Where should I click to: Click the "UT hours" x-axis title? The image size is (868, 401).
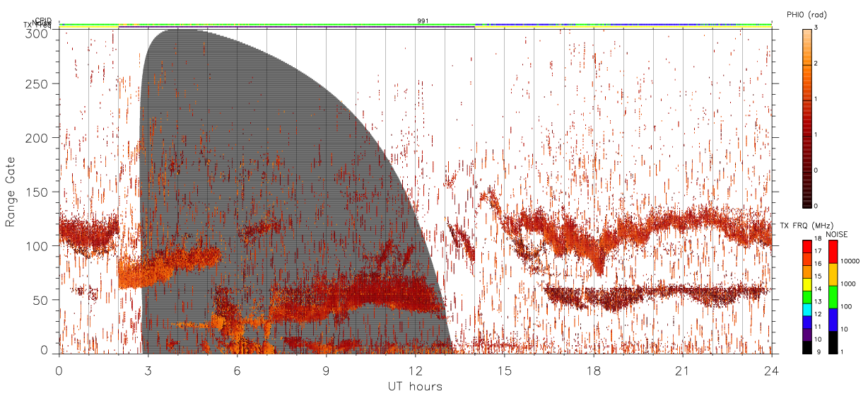415,386
